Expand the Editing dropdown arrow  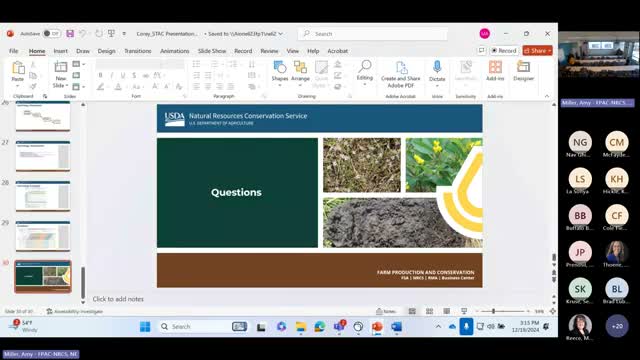tap(364, 84)
